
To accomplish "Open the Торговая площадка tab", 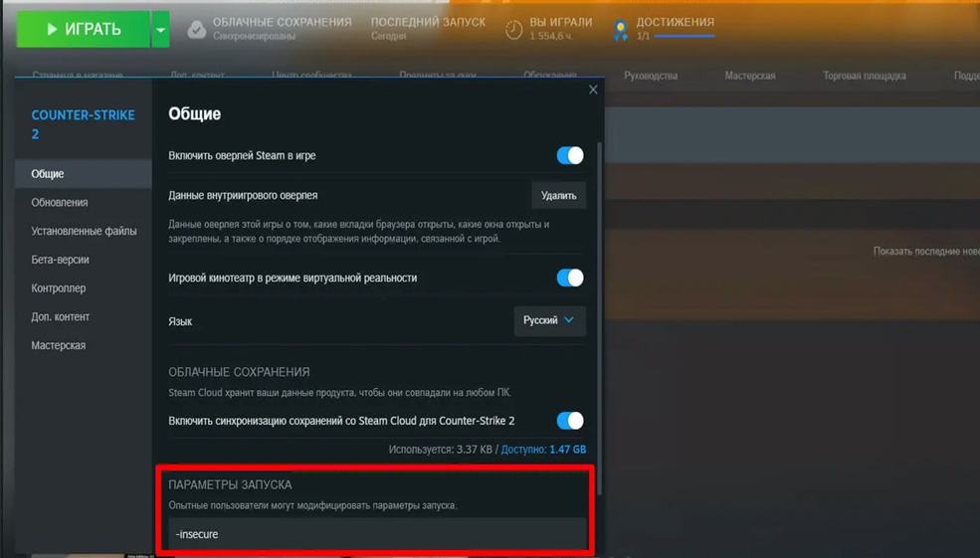I will (865, 76).
